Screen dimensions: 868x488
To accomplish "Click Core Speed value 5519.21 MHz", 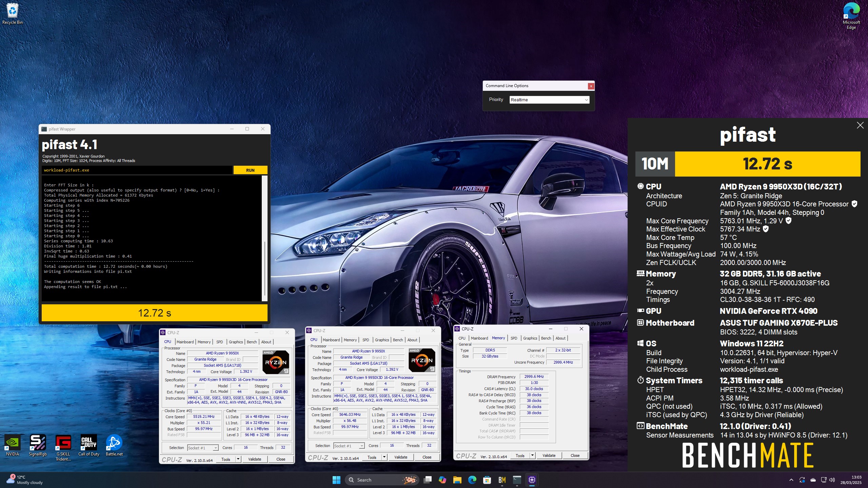I will 204,416.
